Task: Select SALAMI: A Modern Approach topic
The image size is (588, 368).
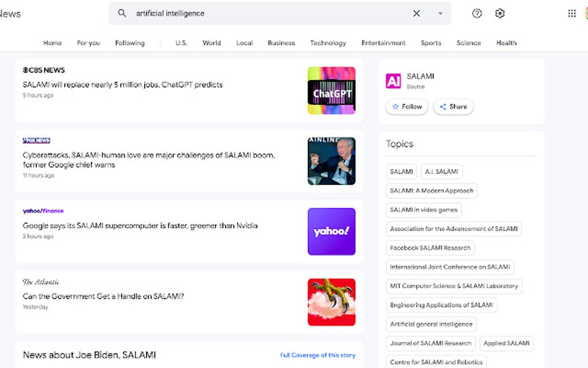Action: (432, 190)
